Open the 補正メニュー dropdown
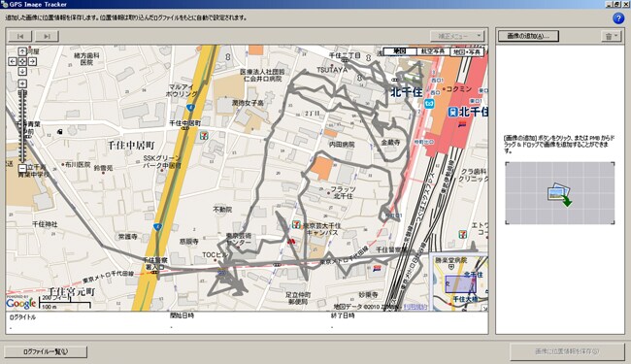 click(x=457, y=36)
